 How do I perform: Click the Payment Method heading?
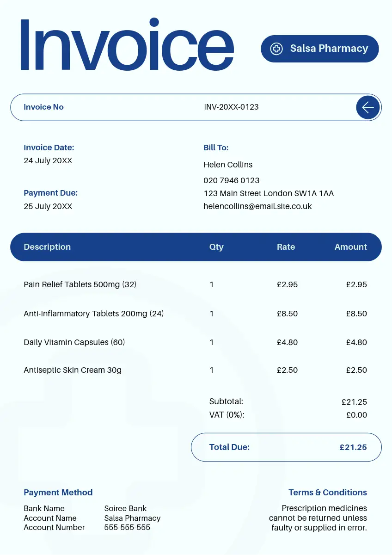[x=58, y=493]
